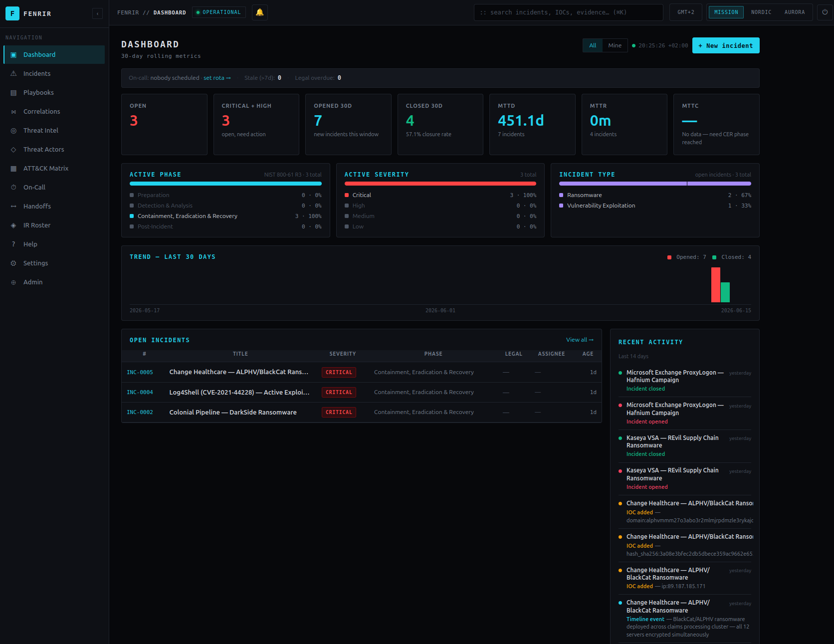The width and height of the screenshot is (834, 644).
Task: Open Playbooks from the navigation
Action: pyautogui.click(x=54, y=93)
